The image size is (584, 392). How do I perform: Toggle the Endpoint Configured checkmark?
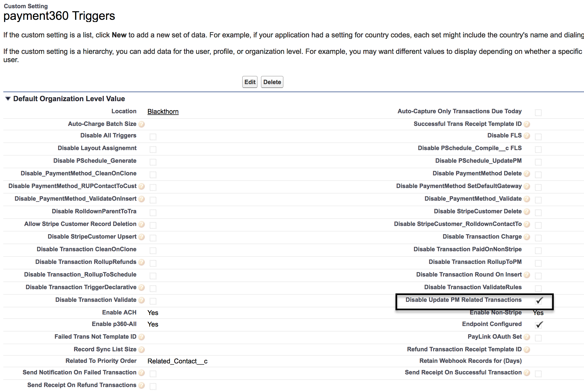539,325
